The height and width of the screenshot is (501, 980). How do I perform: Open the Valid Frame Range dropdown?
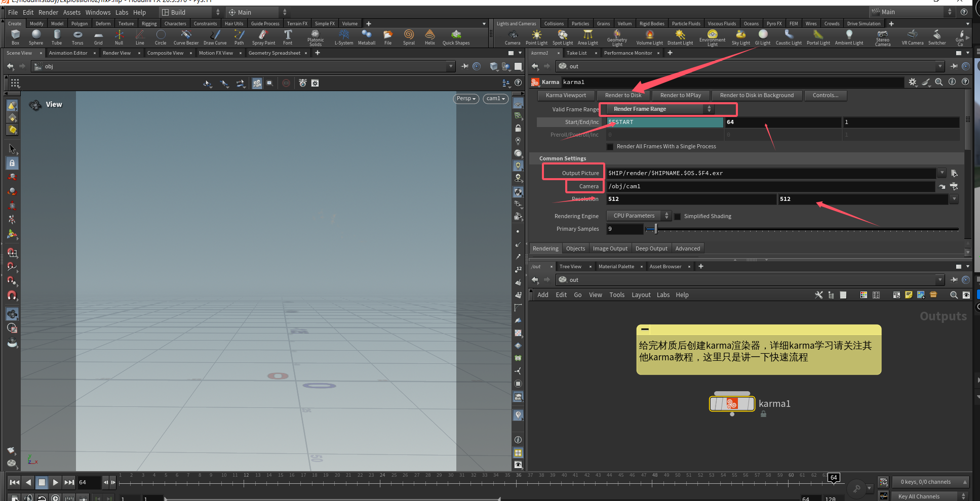659,109
